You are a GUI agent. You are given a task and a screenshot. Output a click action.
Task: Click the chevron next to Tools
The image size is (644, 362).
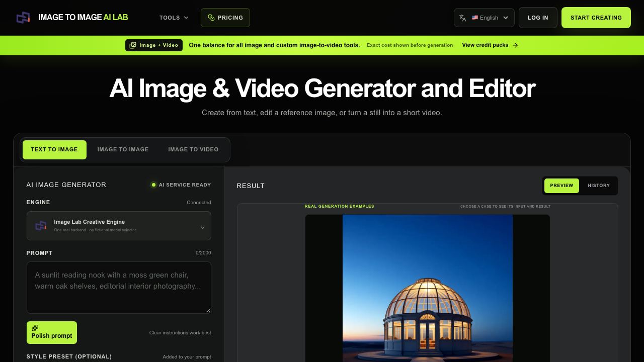coord(186,18)
